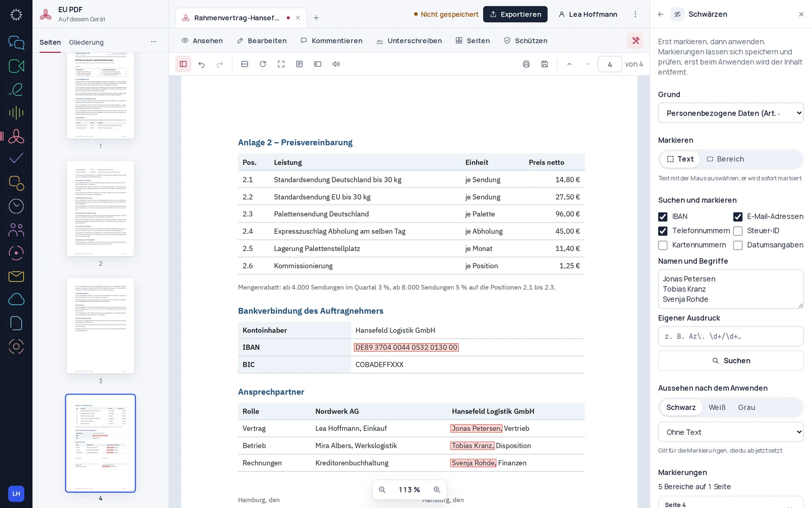
Task: Open the cloud app in sidebar
Action: click(16, 299)
